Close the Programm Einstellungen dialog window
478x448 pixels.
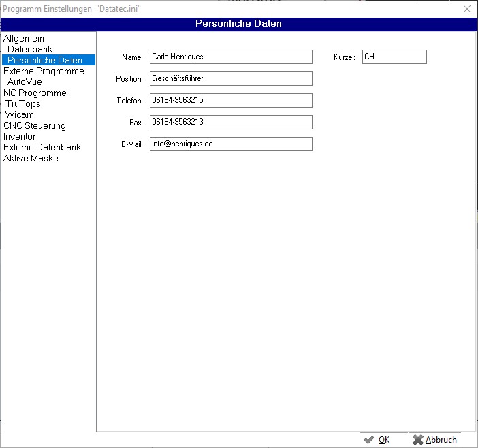pos(466,9)
